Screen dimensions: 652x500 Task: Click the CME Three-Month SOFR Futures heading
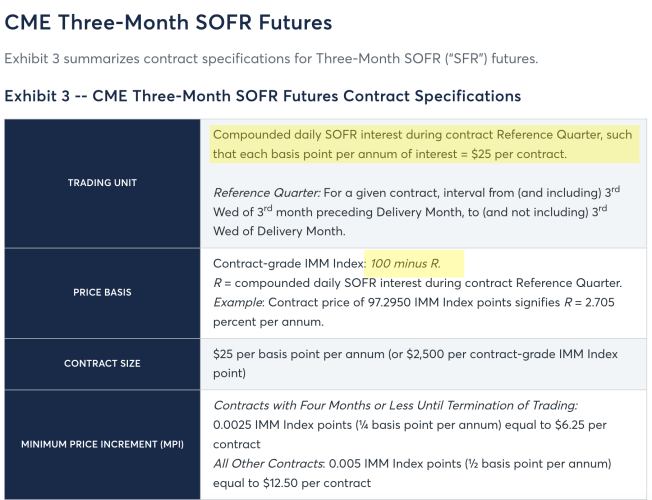(x=168, y=22)
